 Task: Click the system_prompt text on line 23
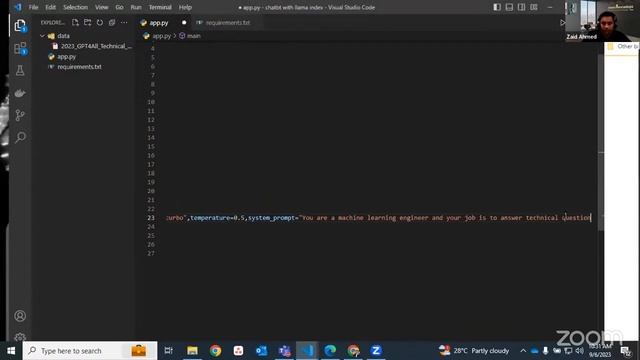272,218
